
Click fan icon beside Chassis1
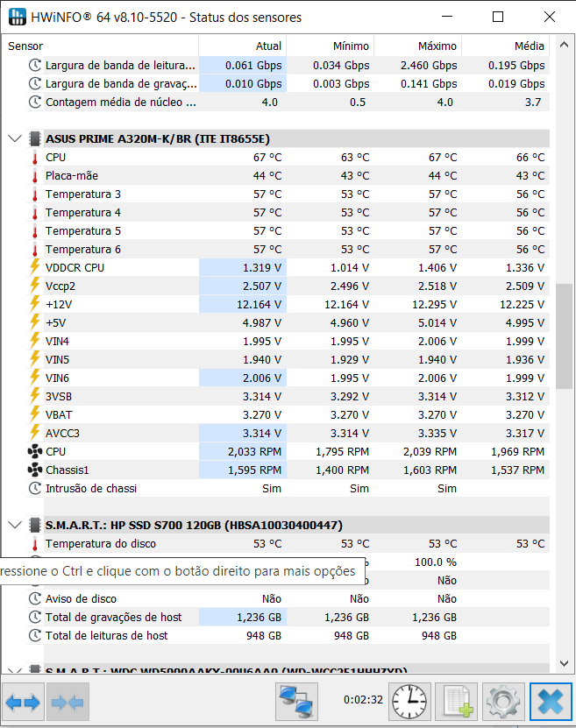[x=35, y=470]
